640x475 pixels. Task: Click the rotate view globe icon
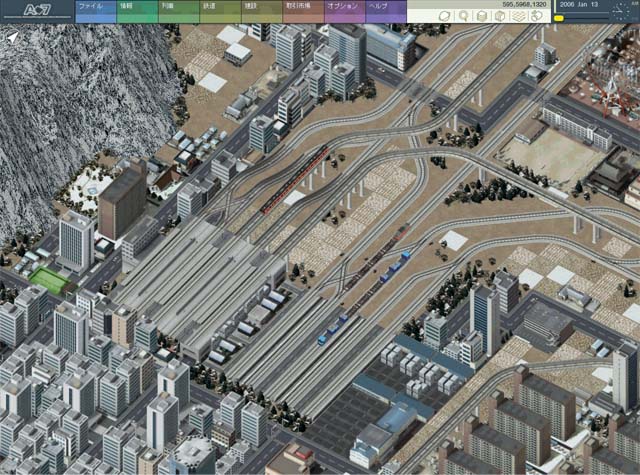[x=444, y=16]
